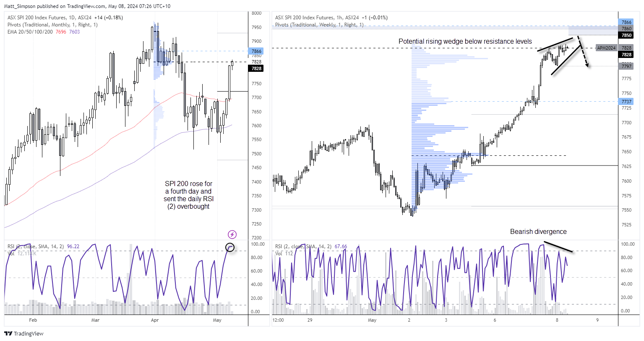Click the 'Apr' label on daily time axis
644x341 pixels.
click(155, 320)
